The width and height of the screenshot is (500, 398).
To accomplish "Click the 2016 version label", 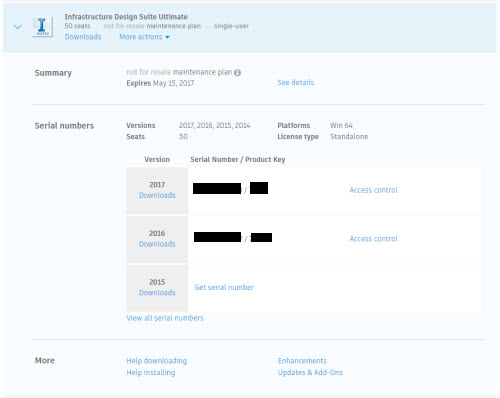I will (157, 233).
